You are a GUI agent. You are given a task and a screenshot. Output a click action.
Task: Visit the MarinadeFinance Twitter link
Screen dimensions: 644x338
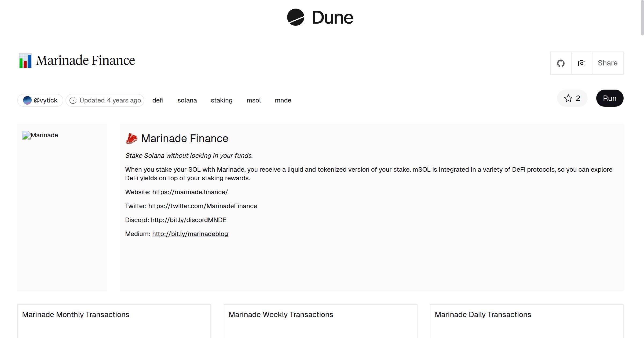[202, 206]
